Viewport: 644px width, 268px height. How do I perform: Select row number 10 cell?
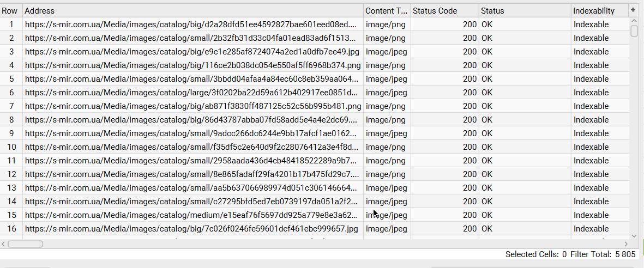(11, 147)
